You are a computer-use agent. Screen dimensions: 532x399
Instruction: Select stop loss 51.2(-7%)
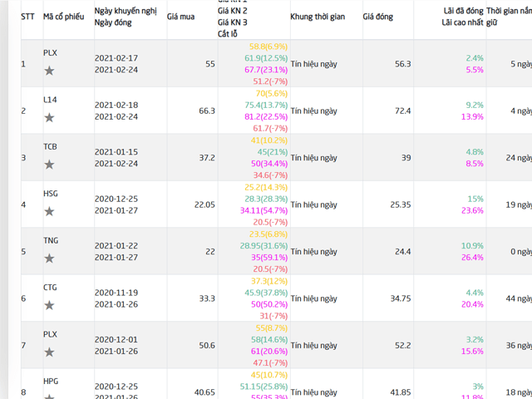[270, 81]
